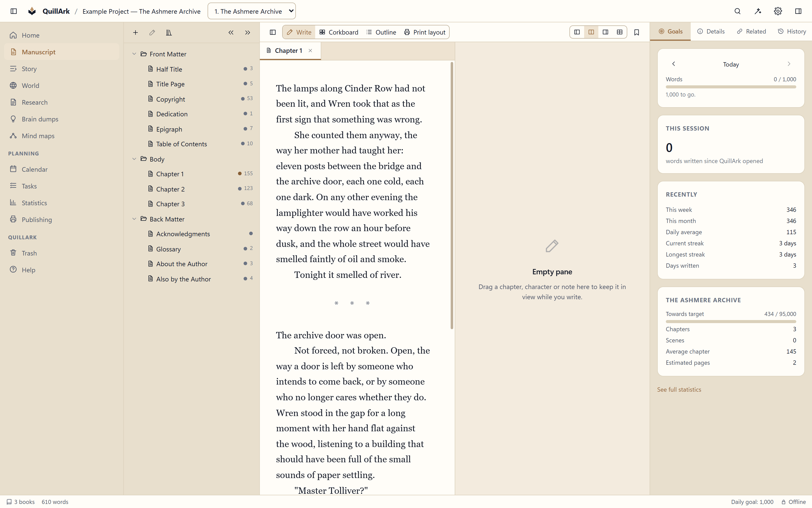
Task: Open settings gear icon
Action: tap(778, 11)
